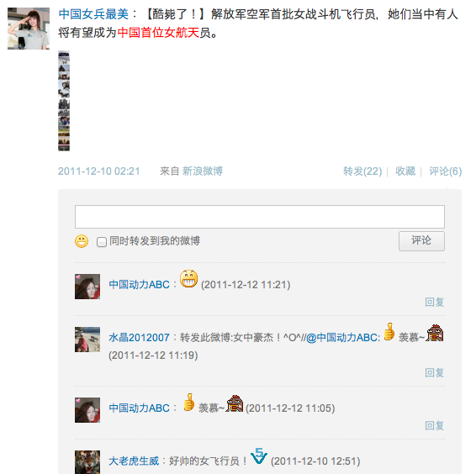Open the long image thumbnail in the post
The image size is (476, 474).
(x=64, y=101)
